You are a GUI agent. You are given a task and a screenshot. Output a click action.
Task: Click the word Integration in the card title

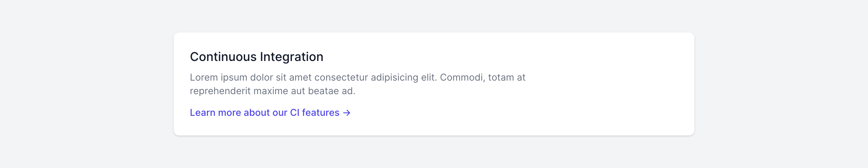point(292,57)
